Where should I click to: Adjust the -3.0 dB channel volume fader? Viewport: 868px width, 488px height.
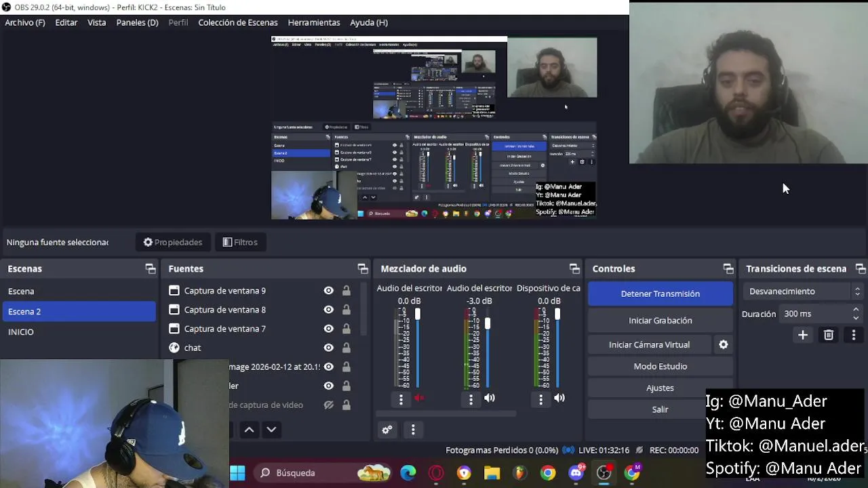pos(487,324)
